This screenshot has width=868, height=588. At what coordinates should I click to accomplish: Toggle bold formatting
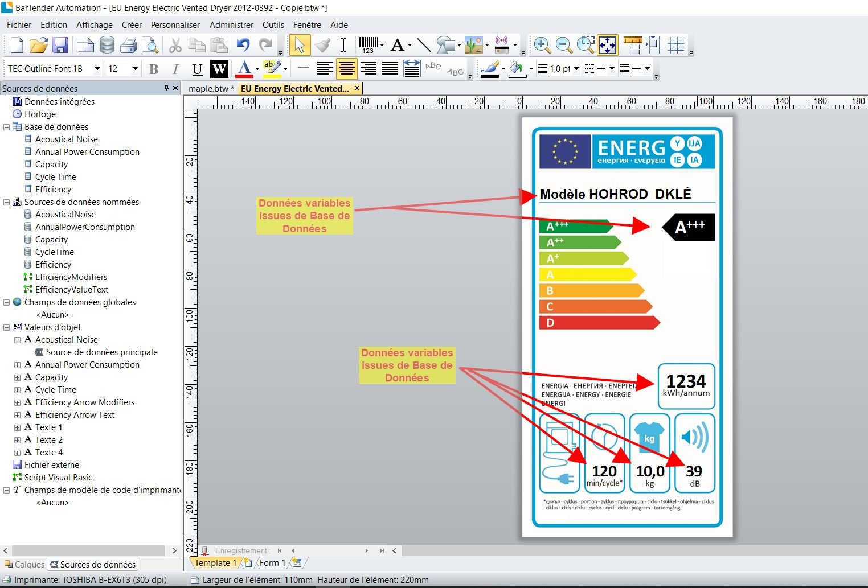[154, 69]
